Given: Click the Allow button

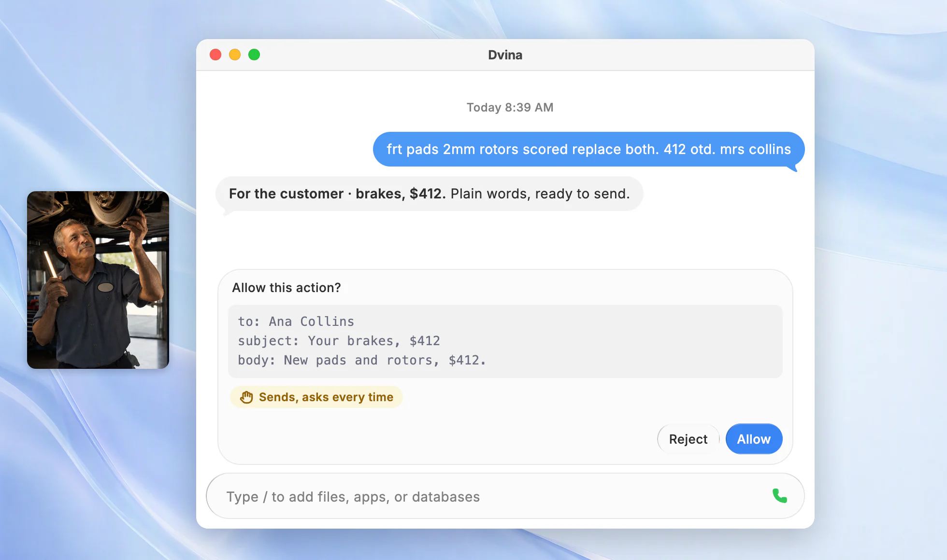Looking at the screenshot, I should 754,439.
